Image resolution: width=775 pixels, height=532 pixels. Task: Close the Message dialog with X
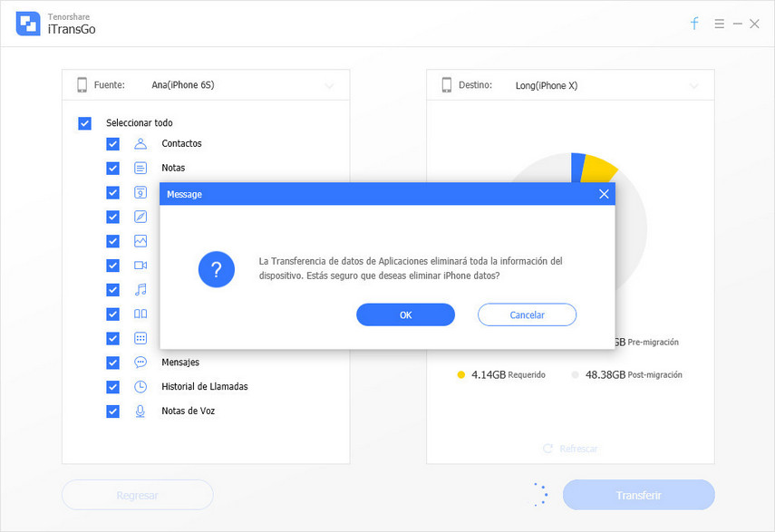coord(604,194)
